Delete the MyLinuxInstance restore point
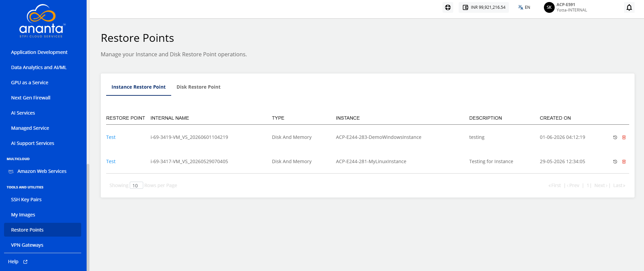The height and width of the screenshot is (271, 644). 624,162
